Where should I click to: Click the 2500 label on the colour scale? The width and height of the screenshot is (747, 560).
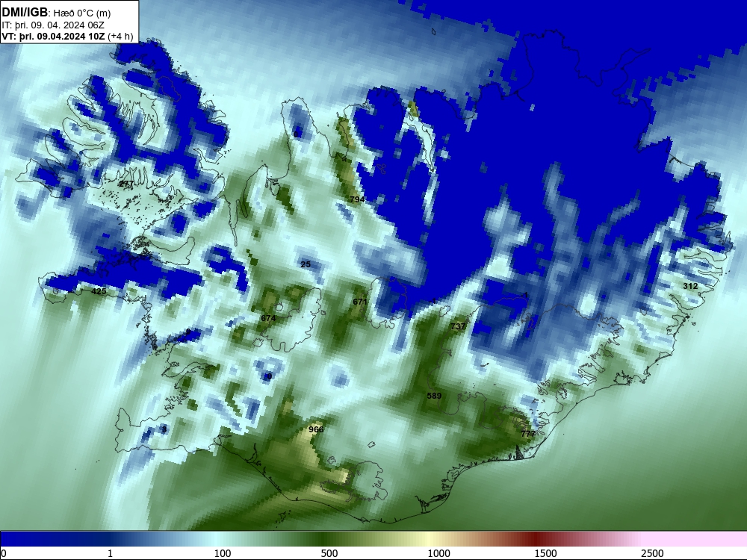coord(652,553)
